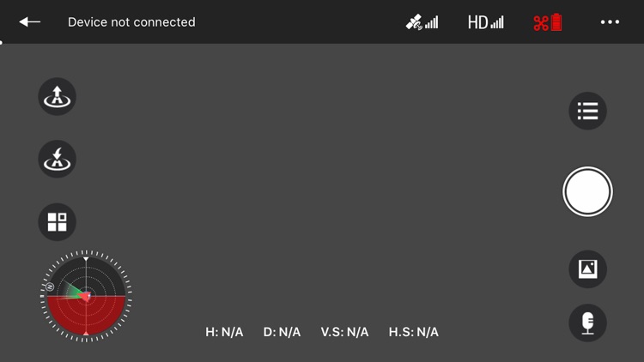644x362 pixels.
Task: Tap the GPS satellite signal icon
Action: 422,22
